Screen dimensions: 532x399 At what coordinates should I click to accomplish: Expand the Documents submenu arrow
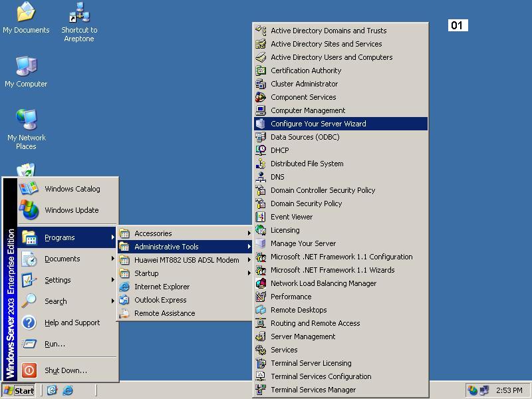[x=112, y=259]
